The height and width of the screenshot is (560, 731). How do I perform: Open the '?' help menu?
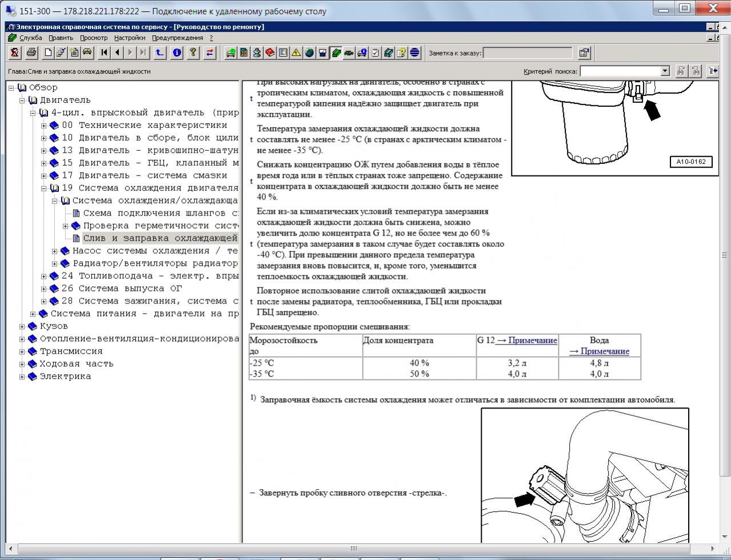click(211, 38)
